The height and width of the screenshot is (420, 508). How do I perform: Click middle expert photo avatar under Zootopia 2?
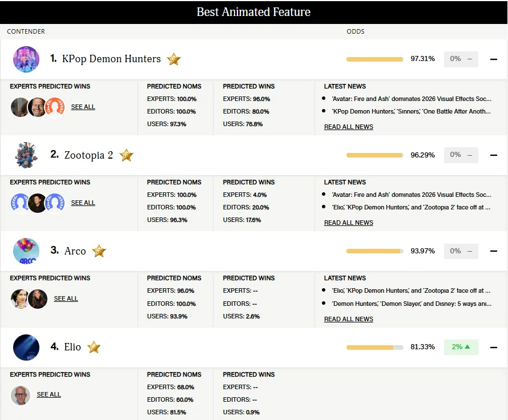(37, 203)
